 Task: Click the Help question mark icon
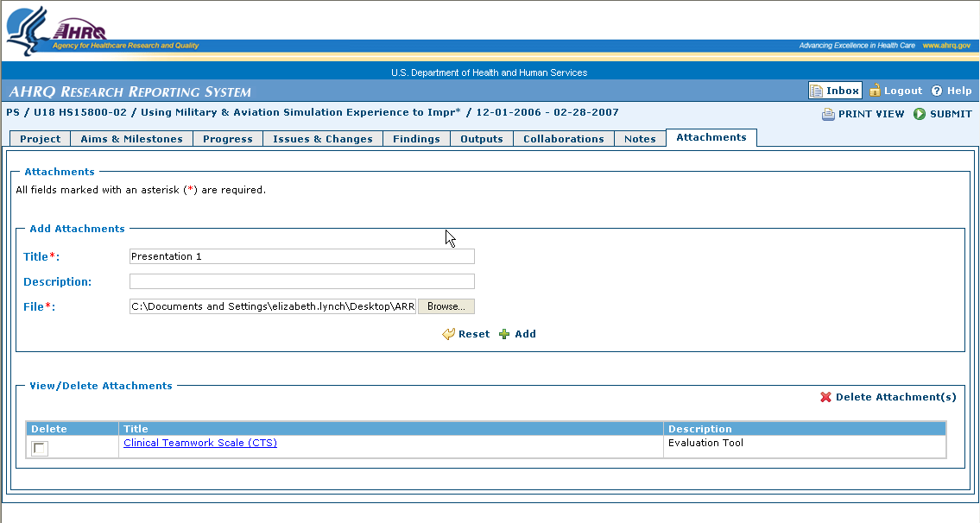pos(936,91)
